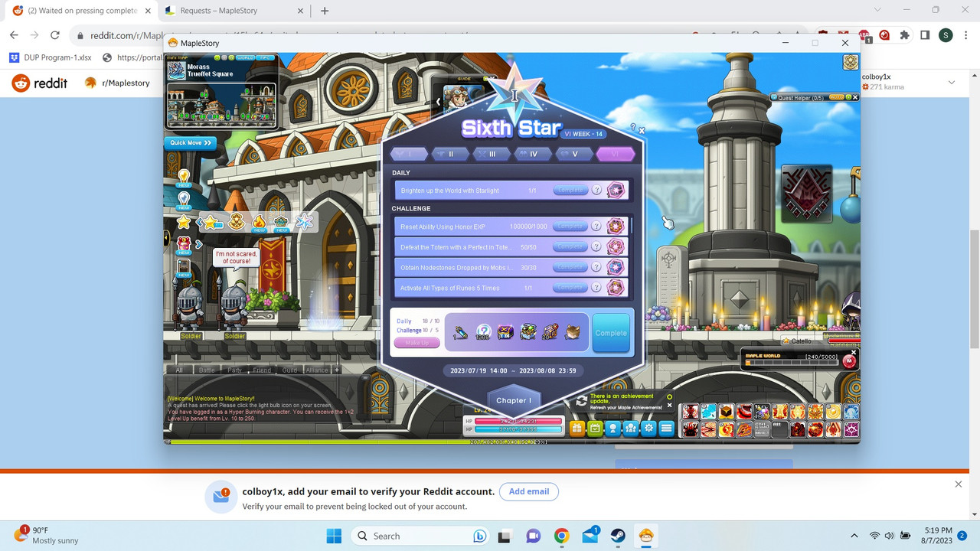Switch to the Guild chat tab

[289, 370]
